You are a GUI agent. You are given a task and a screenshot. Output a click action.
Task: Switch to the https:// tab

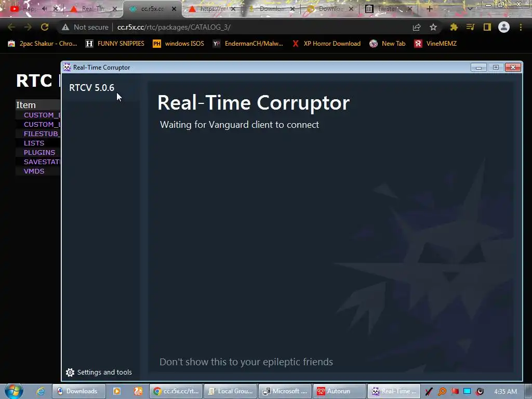[211, 9]
